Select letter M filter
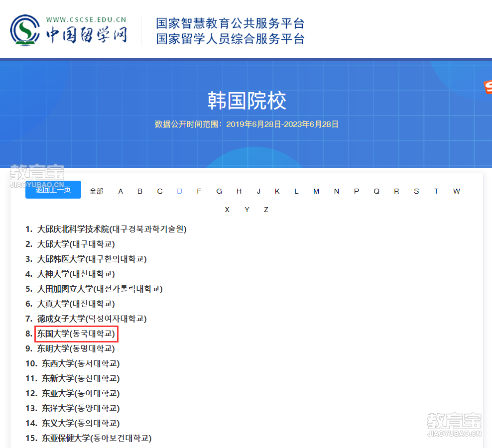 (x=316, y=191)
